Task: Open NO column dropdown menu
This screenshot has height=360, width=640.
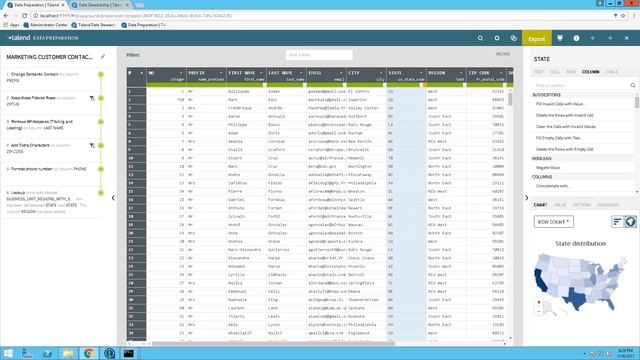Action: click(181, 73)
